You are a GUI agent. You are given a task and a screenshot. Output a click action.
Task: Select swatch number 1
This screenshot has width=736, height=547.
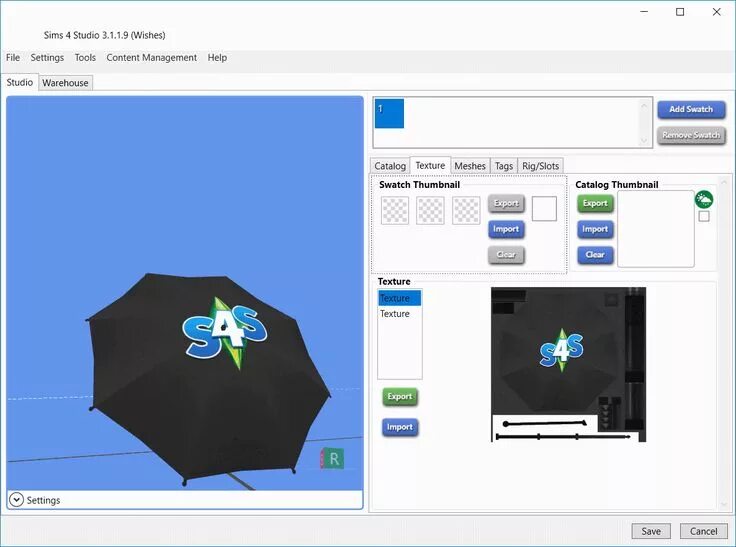pos(389,113)
